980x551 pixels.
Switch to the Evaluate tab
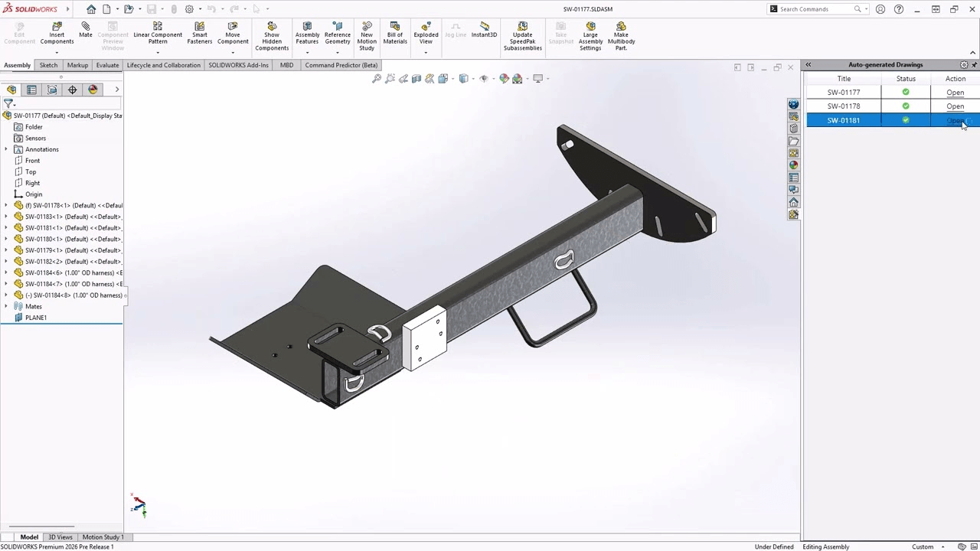click(x=107, y=65)
